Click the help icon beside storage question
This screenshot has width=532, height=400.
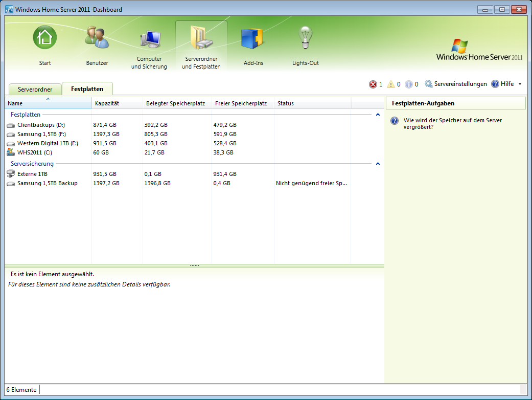pos(394,121)
